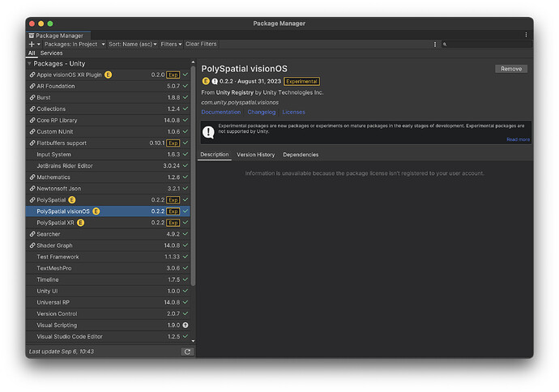Click the com.unity.polyspatial.visionos package ID text
This screenshot has width=559, height=392.
pyautogui.click(x=240, y=103)
